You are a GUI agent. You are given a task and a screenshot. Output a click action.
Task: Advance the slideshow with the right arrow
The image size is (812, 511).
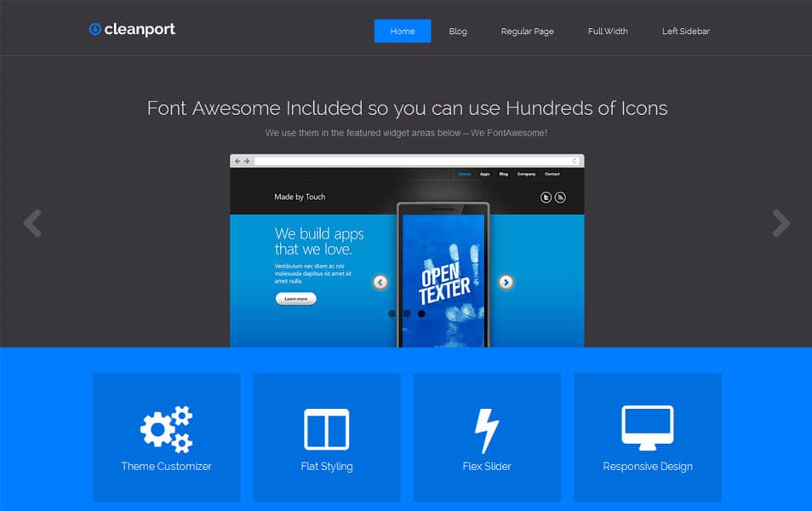[x=781, y=223]
